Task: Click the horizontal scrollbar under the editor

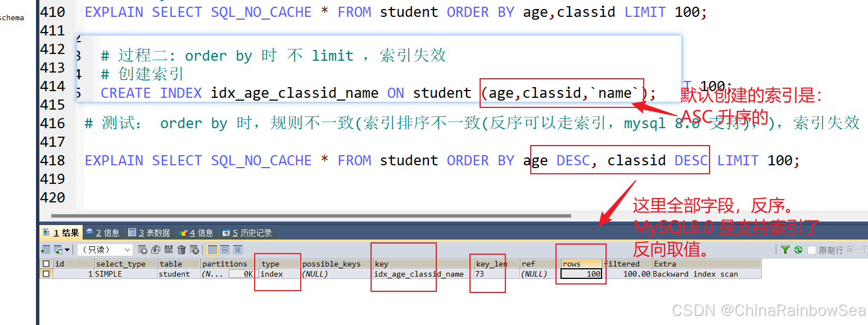Action: [311, 215]
